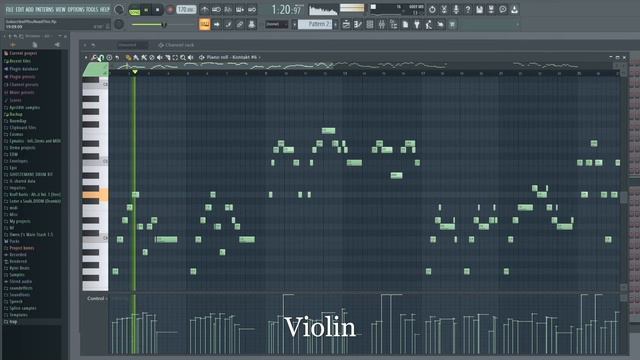Image resolution: width=640 pixels, height=360 pixels.
Task: Open the Piano roll view icon
Action: click(358, 24)
